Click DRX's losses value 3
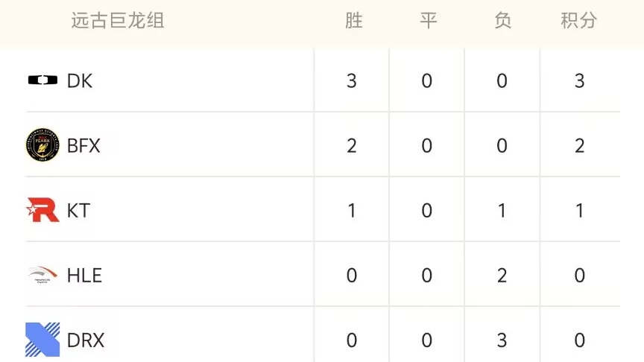644x362 pixels. pos(502,340)
